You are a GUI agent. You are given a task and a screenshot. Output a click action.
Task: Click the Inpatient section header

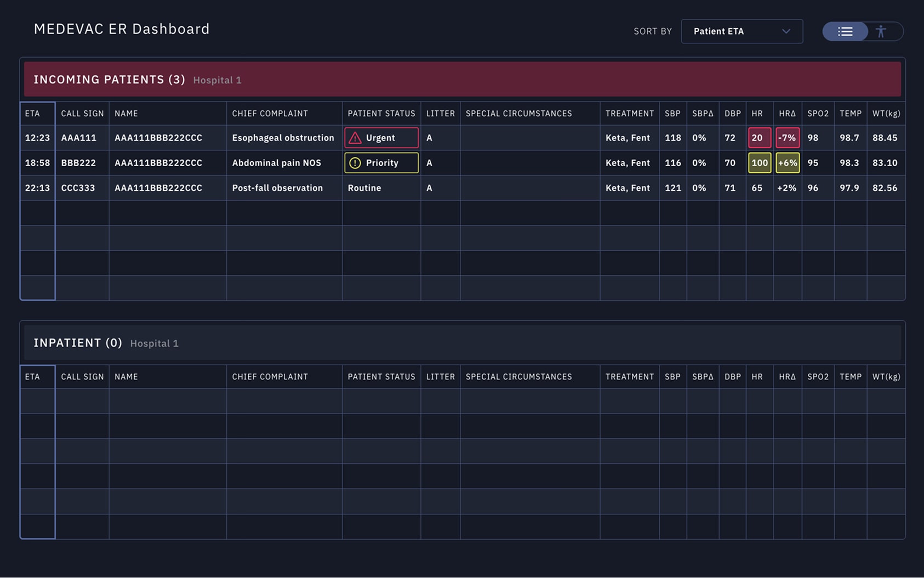tap(78, 343)
